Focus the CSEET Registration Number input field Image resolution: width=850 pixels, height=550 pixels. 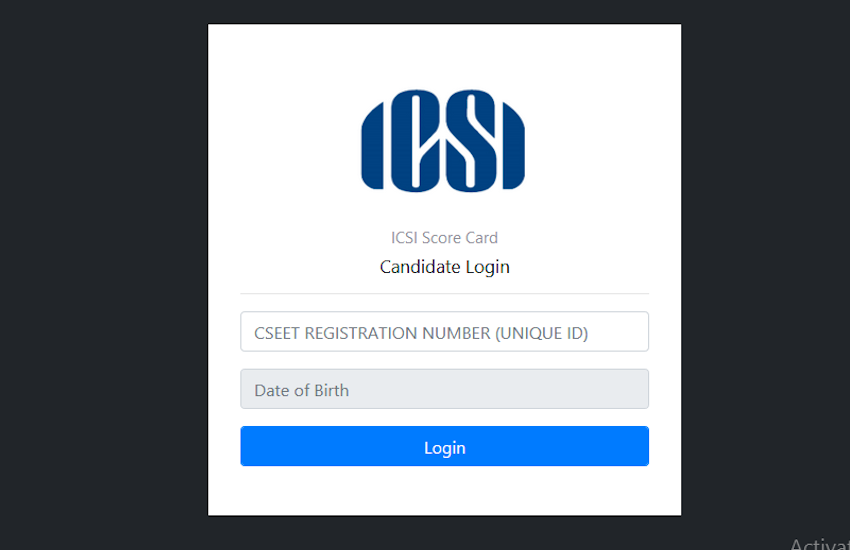(445, 332)
